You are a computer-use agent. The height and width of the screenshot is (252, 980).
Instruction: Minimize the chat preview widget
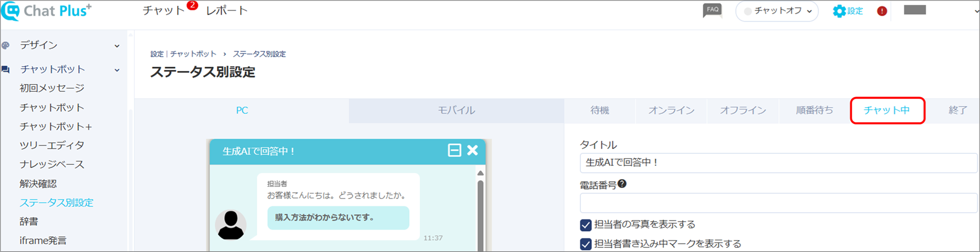[x=454, y=151]
